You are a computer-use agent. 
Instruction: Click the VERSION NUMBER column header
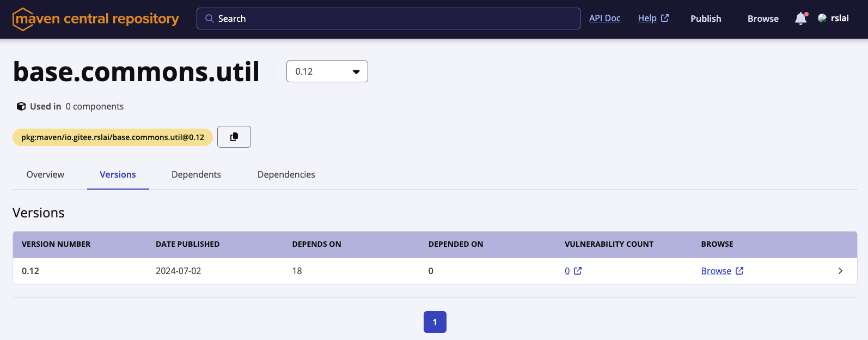56,244
